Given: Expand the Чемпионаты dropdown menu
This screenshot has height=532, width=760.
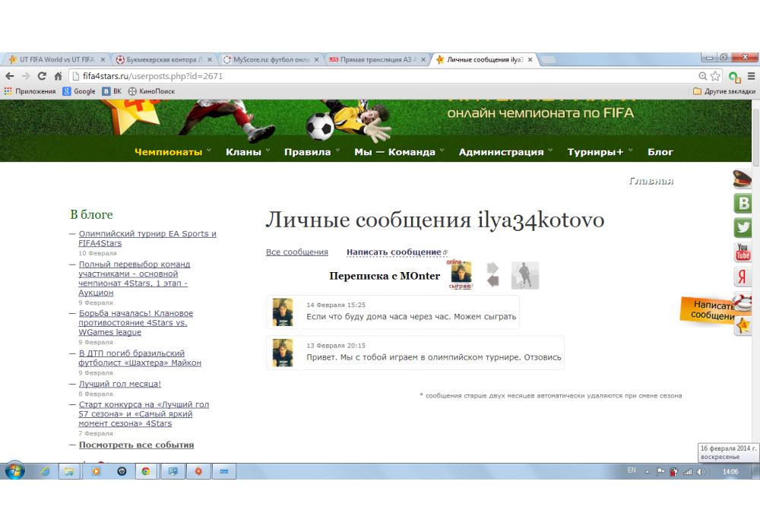Looking at the screenshot, I should (173, 152).
